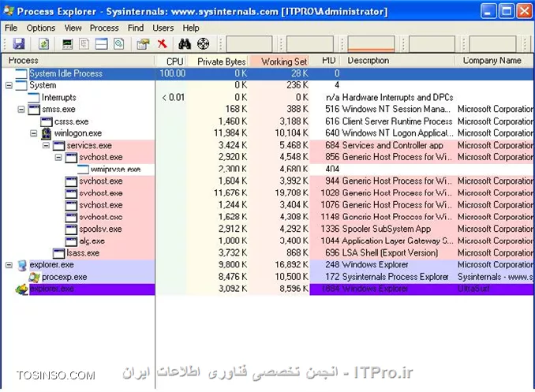Open the Find menu
This screenshot has height=392, width=535.
coord(136,28)
